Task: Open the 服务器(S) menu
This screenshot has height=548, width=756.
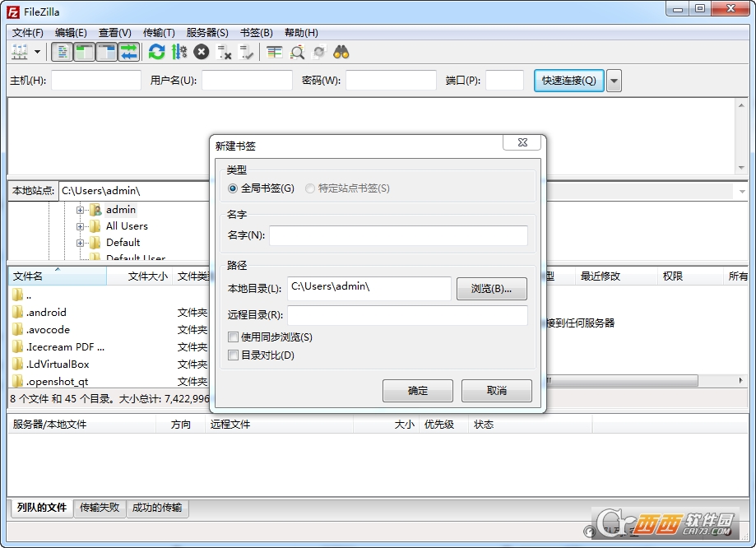Action: coord(207,32)
